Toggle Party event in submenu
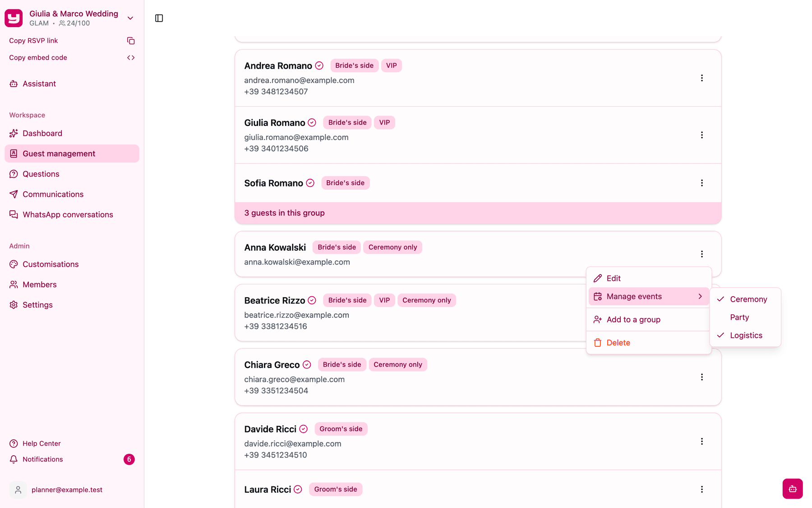This screenshot has width=812, height=508. point(745,317)
